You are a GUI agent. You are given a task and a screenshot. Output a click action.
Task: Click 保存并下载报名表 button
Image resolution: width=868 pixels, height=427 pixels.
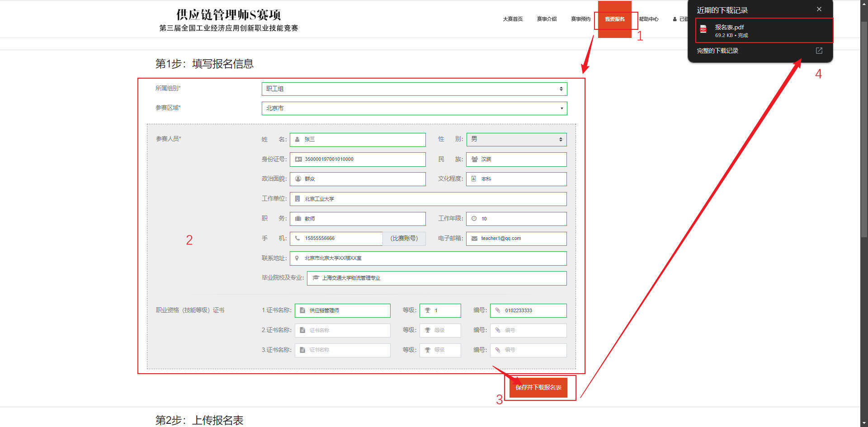coord(538,388)
